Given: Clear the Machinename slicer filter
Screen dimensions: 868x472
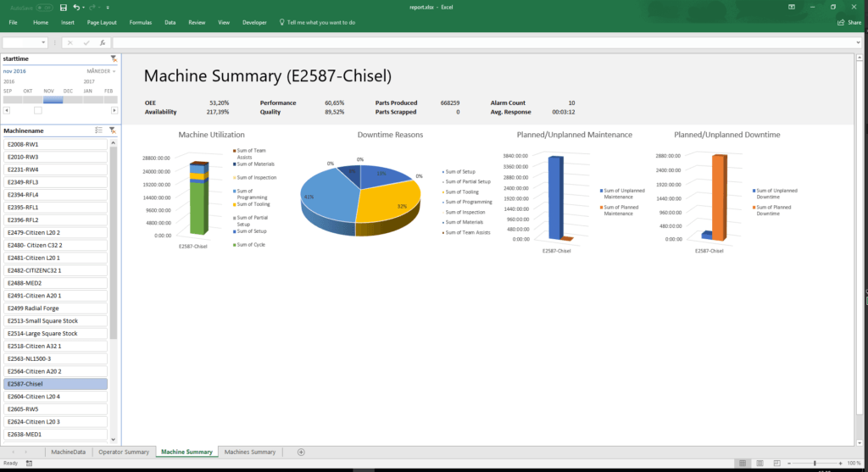Looking at the screenshot, I should coord(114,130).
